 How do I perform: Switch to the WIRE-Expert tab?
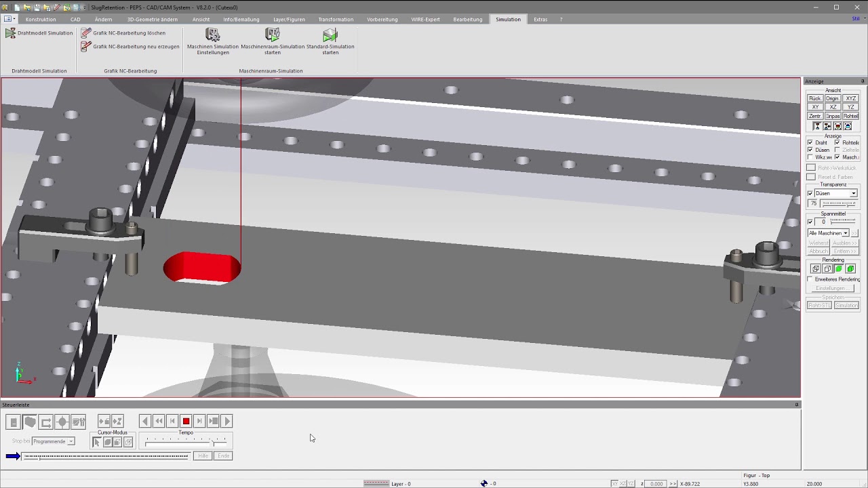tap(425, 19)
